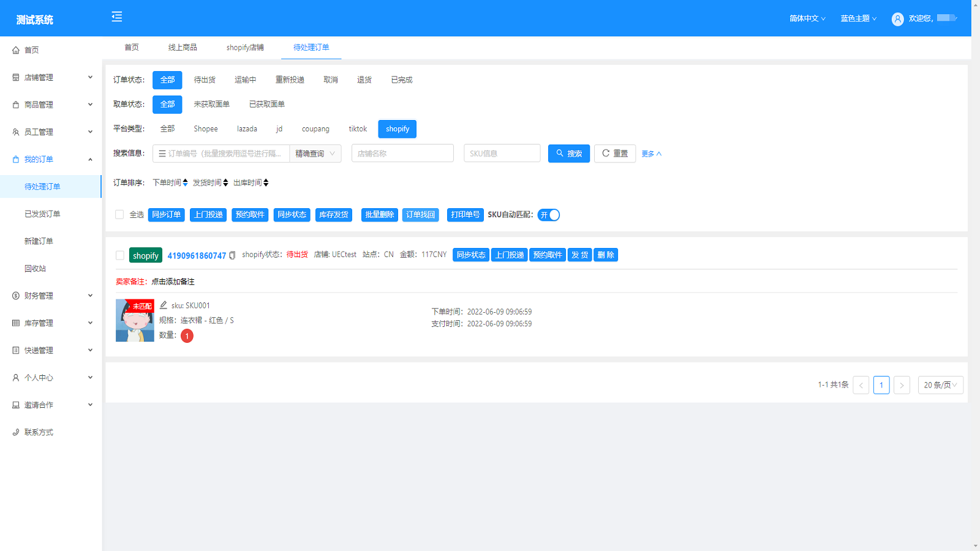Click the blue 搜索 search button
The image size is (980, 551).
(x=568, y=154)
